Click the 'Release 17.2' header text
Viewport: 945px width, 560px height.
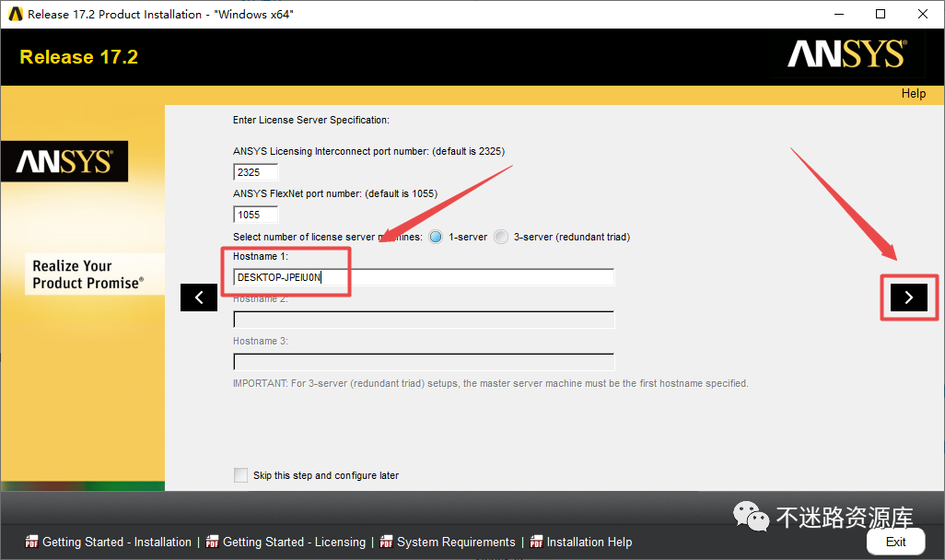(79, 57)
